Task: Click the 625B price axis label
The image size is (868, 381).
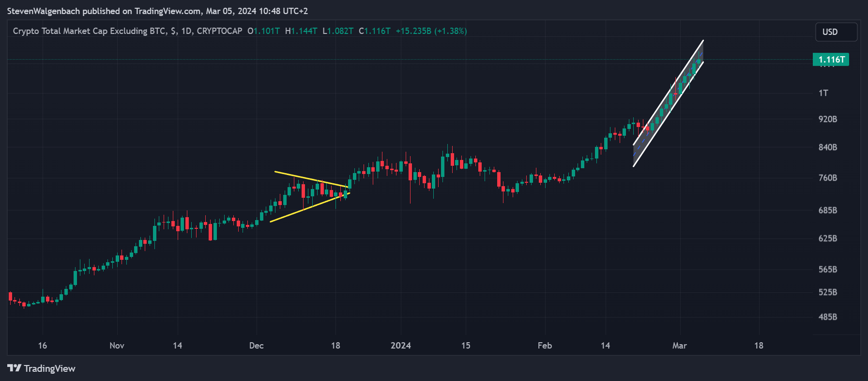Action: [828, 238]
